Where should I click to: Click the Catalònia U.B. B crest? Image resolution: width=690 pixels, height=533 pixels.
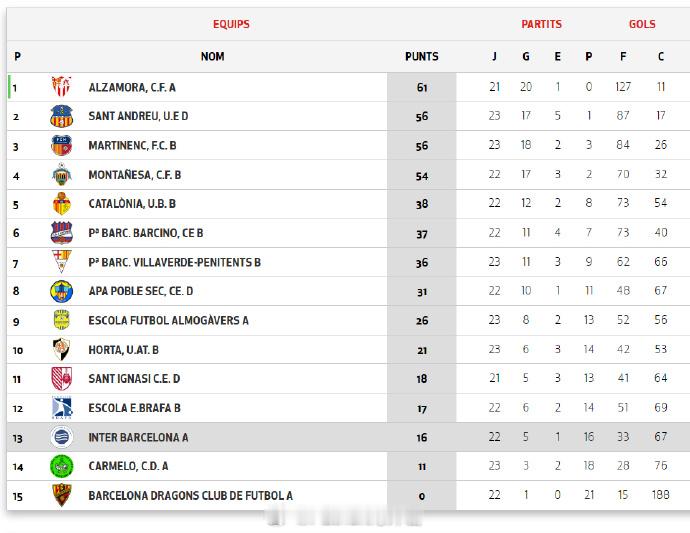61,204
